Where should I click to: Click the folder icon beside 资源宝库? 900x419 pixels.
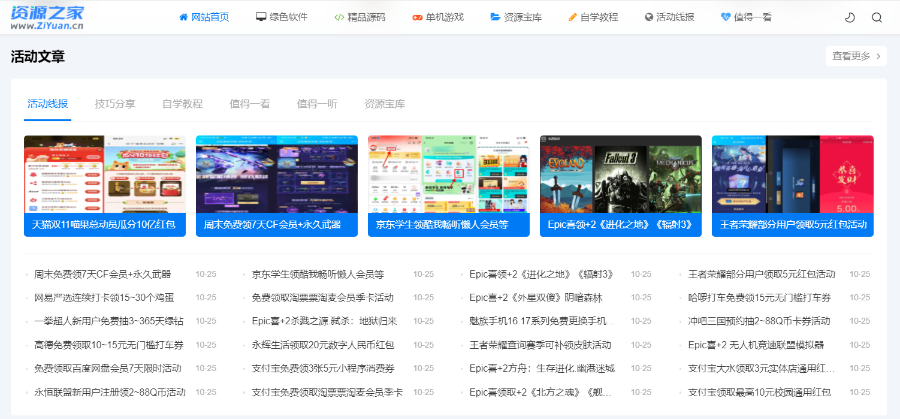(x=495, y=17)
